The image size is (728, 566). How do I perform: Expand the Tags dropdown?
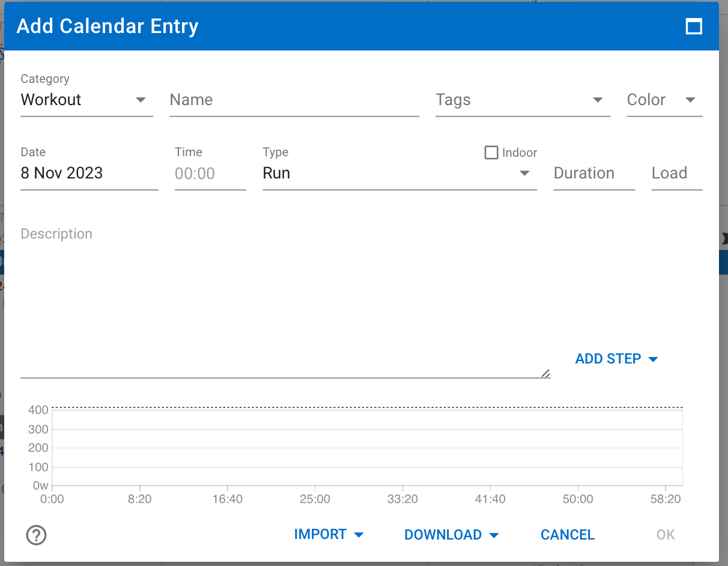523,100
